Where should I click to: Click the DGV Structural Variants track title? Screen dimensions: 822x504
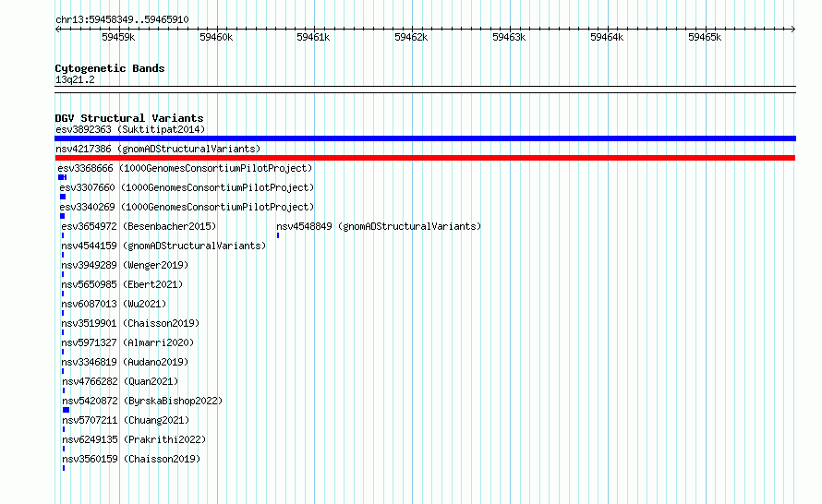click(129, 118)
